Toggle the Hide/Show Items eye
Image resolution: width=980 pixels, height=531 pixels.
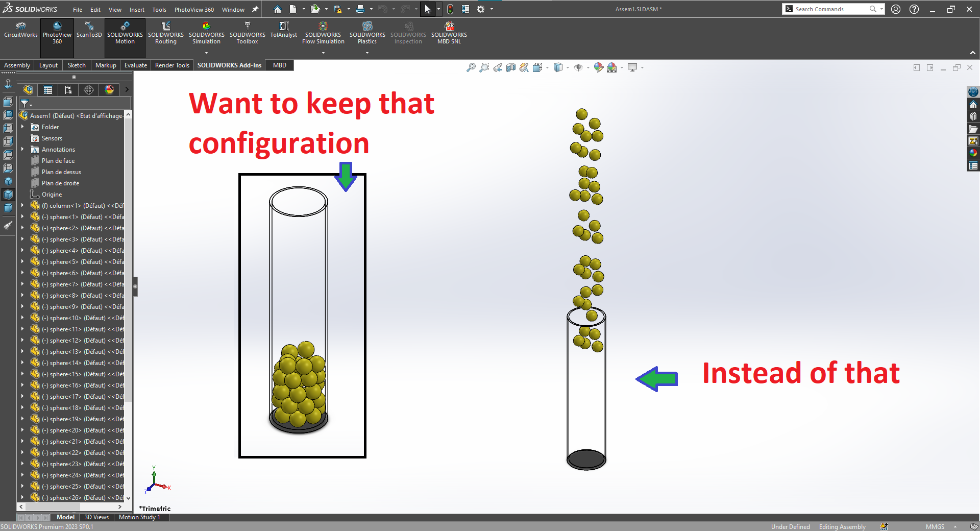click(579, 67)
